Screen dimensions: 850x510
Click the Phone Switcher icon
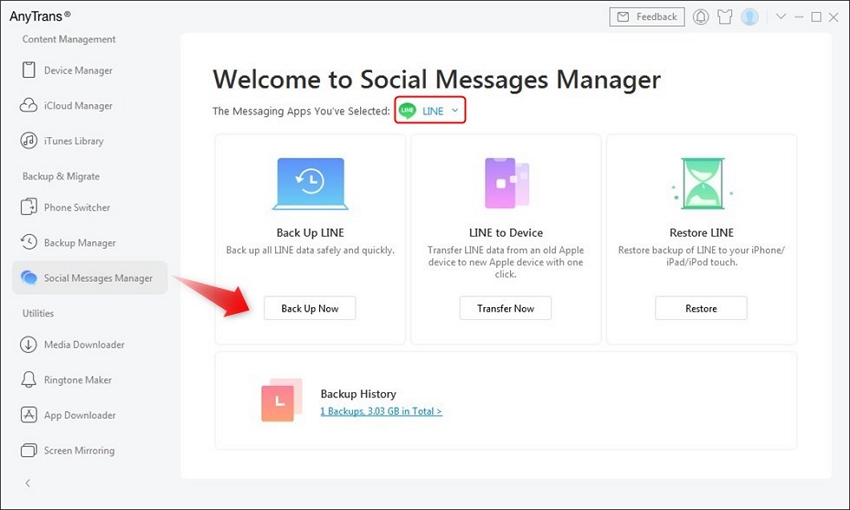29,207
